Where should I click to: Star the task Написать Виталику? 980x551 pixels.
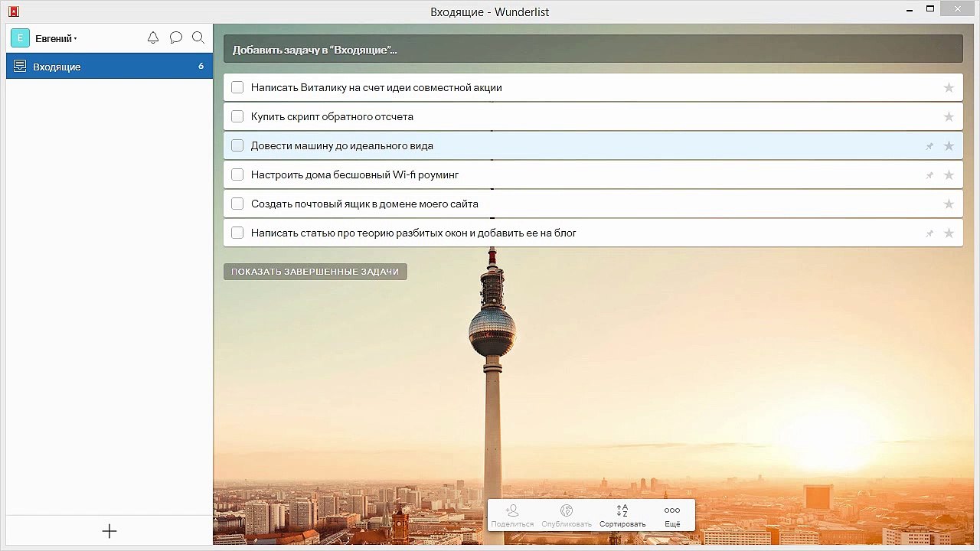(949, 87)
